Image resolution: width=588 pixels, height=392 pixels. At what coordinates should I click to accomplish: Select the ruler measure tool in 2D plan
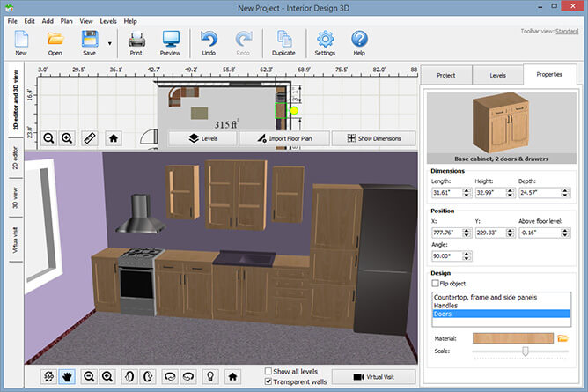pos(89,138)
